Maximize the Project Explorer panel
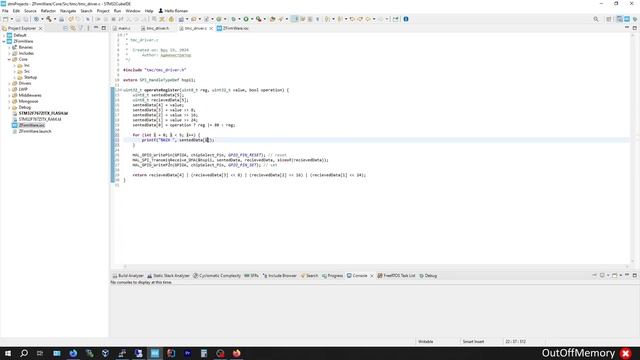The height and width of the screenshot is (360, 640). point(104,28)
